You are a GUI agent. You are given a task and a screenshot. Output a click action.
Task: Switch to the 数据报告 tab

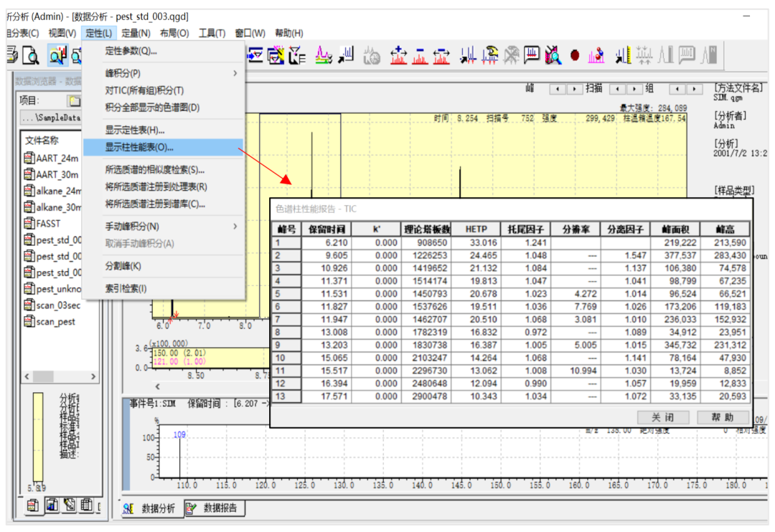215,508
